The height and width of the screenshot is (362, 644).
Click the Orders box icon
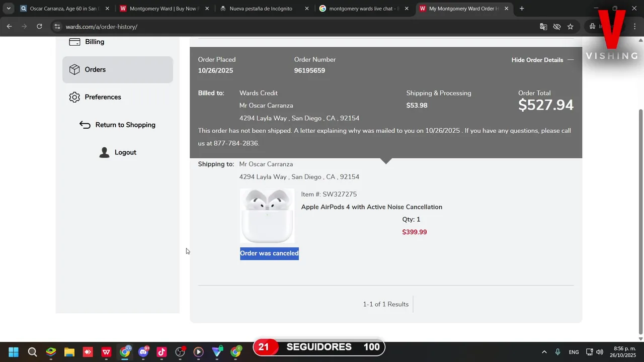74,69
